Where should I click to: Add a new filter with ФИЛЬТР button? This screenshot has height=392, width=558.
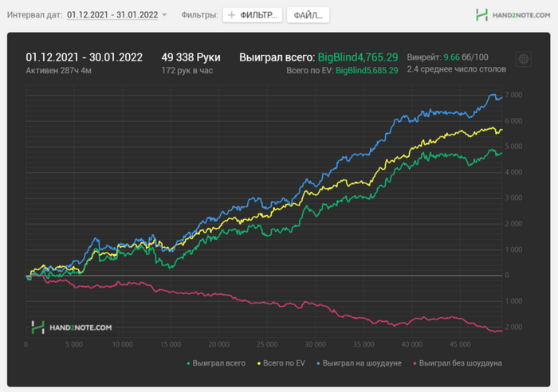(253, 15)
